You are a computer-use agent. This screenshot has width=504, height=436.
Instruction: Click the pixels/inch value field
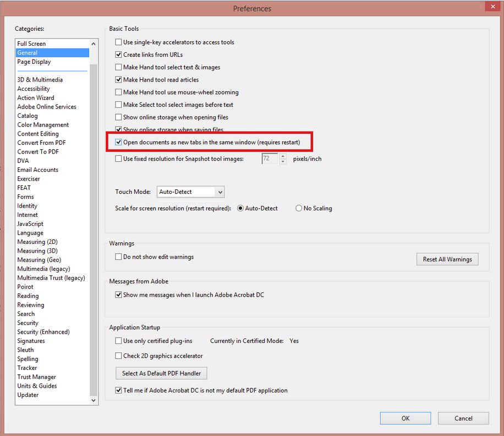270,159
